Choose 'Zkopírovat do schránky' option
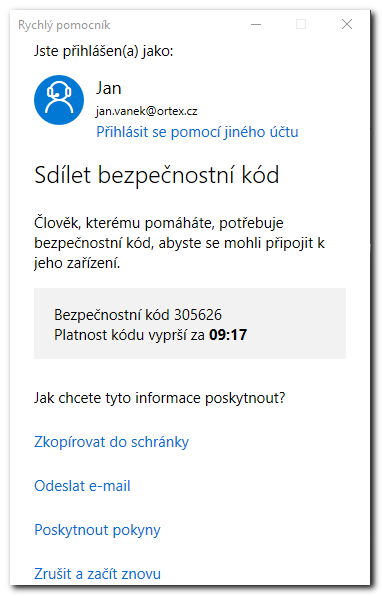 pos(111,442)
